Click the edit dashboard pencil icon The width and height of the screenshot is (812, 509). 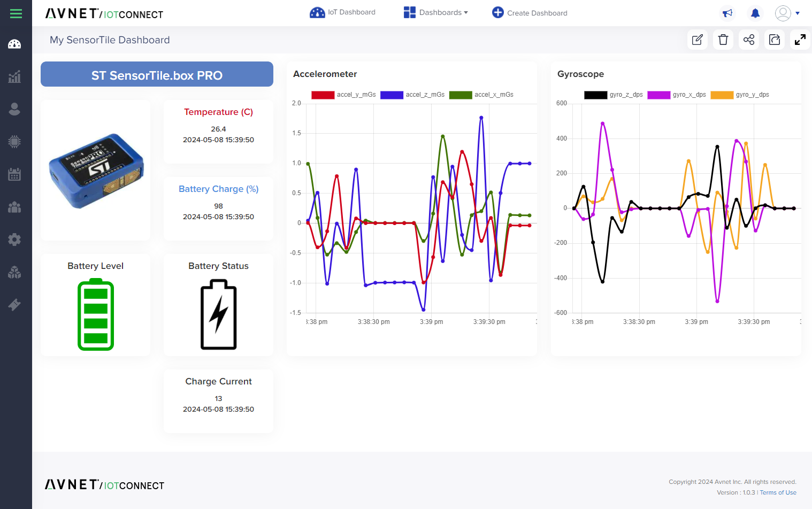pos(698,40)
